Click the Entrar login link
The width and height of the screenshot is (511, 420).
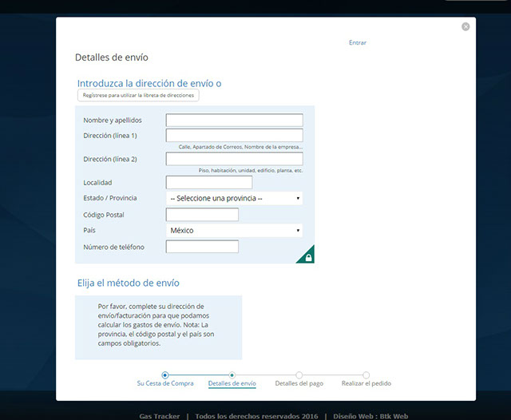point(358,42)
